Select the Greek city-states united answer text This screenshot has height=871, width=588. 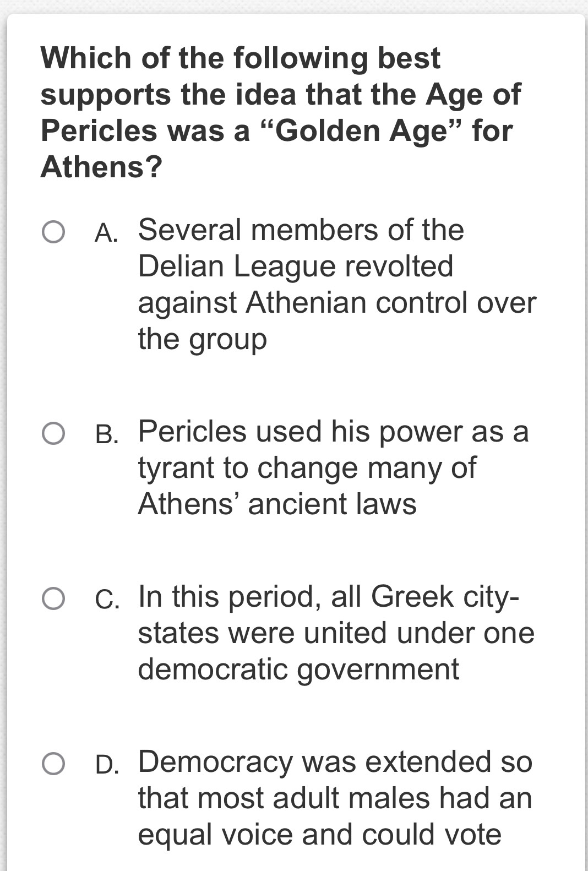336,633
